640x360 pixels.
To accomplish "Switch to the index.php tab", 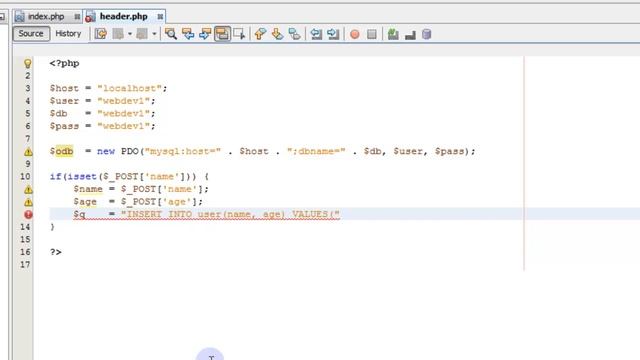I will (x=46, y=17).
